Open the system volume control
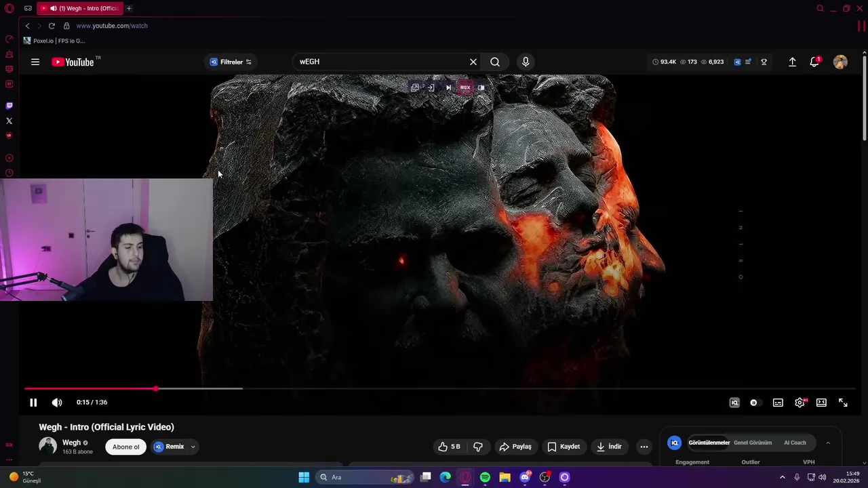Viewport: 868px width, 488px height. tap(822, 477)
